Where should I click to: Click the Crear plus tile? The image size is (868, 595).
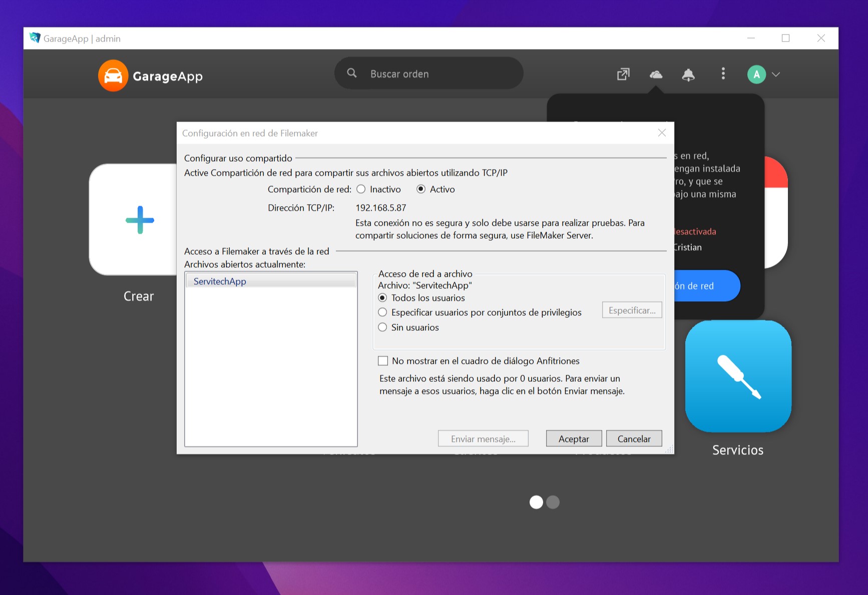pos(133,219)
